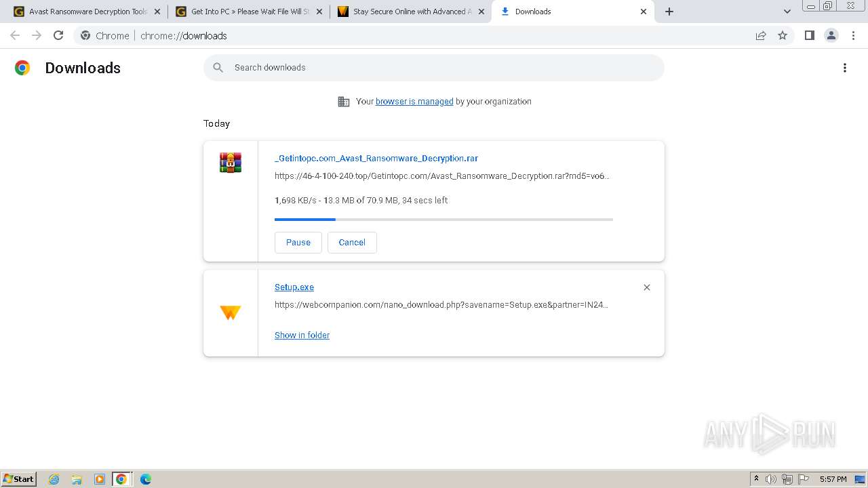Open network status tray icon
This screenshot has height=488, width=868.
coord(787,479)
